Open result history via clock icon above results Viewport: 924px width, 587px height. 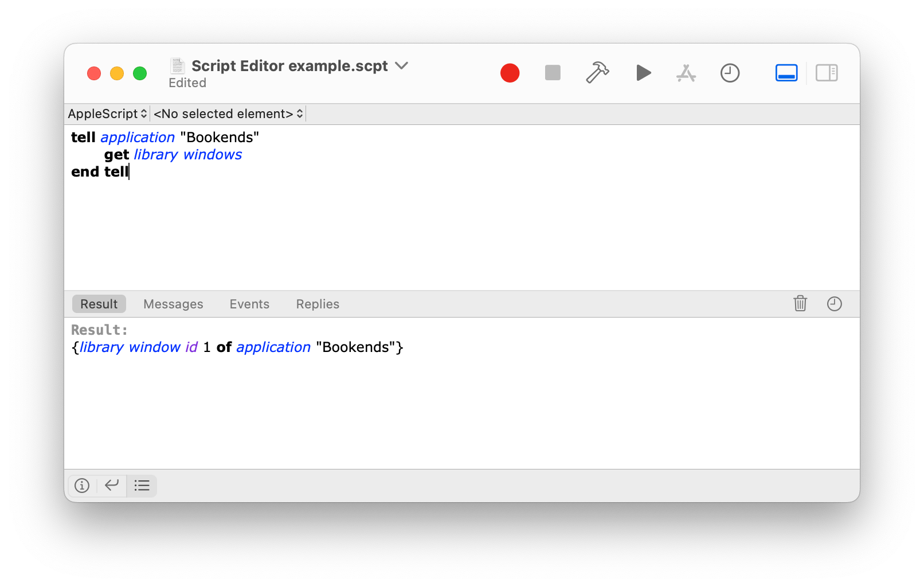[835, 304]
